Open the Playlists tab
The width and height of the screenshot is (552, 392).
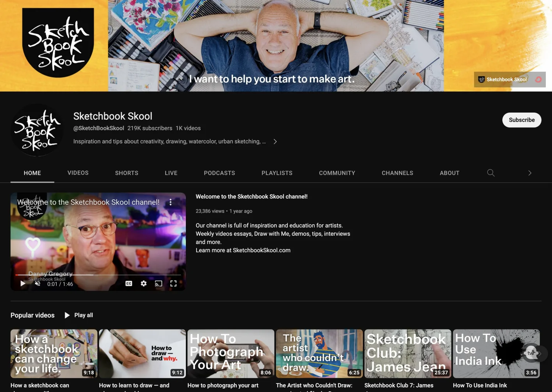[277, 173]
